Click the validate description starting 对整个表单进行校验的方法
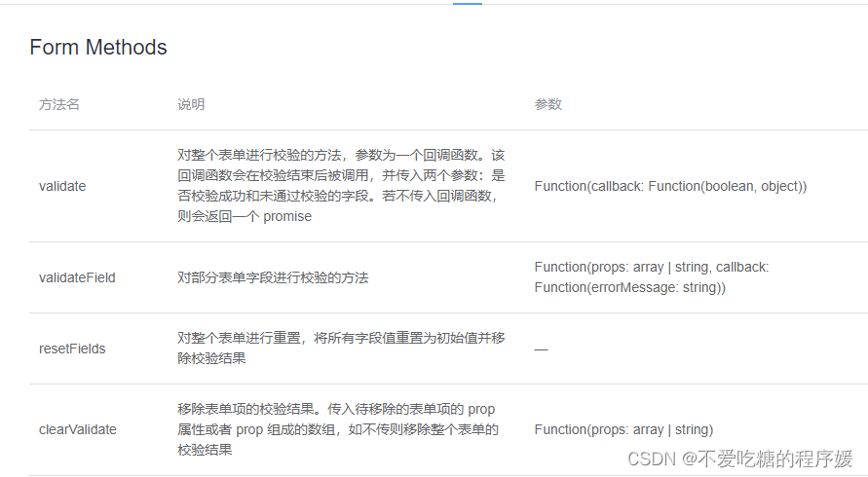The height and width of the screenshot is (477, 868). 341,186
